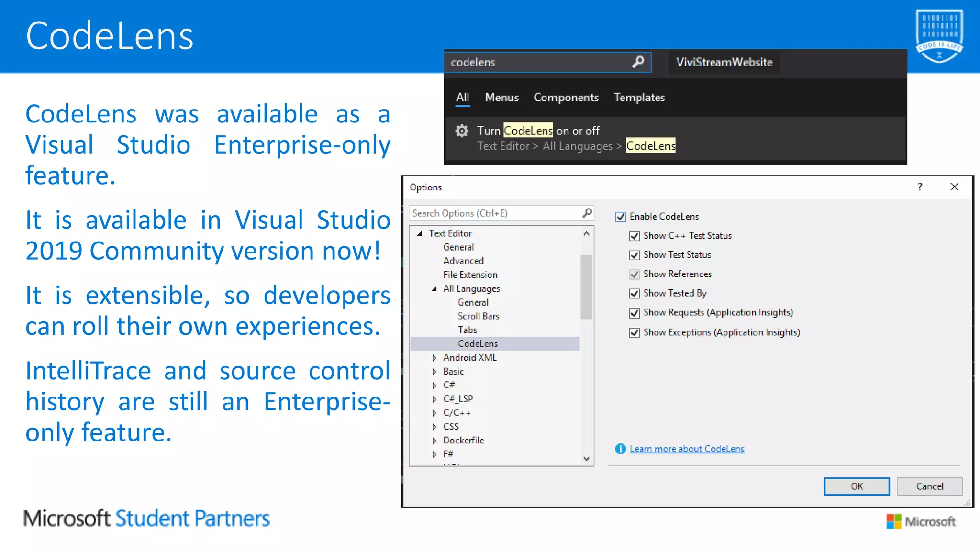Click the ViviStreamWebsite solution label
Image resolution: width=980 pixels, height=551 pixels.
click(x=724, y=62)
